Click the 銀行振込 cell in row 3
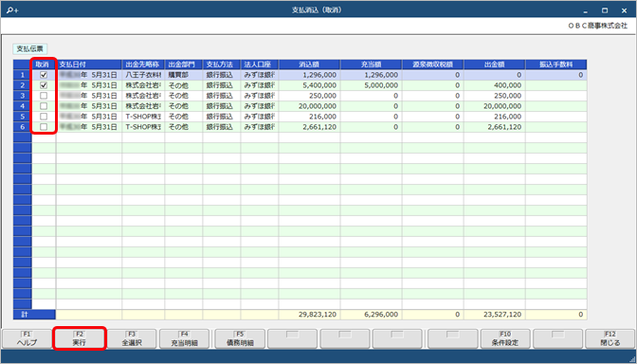The image size is (637, 364). click(222, 96)
